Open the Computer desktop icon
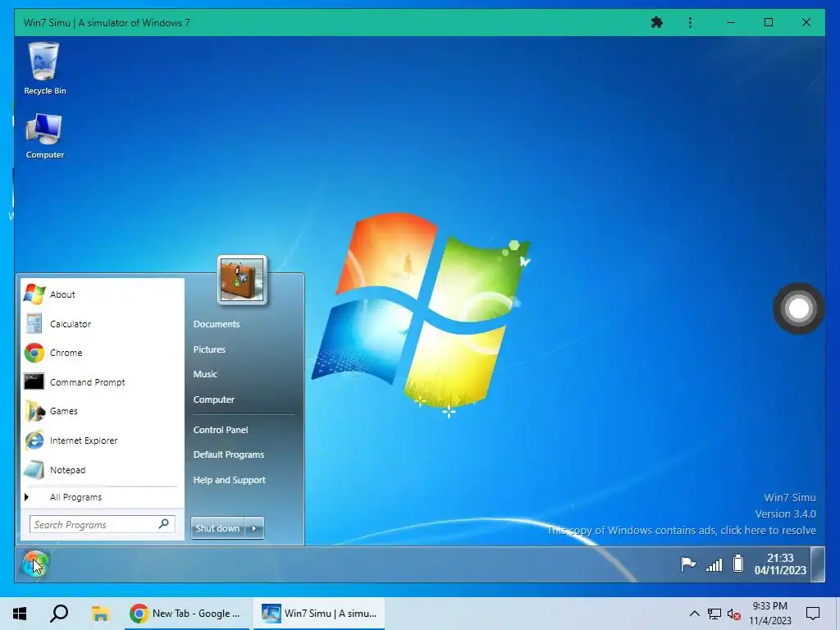 (x=44, y=135)
